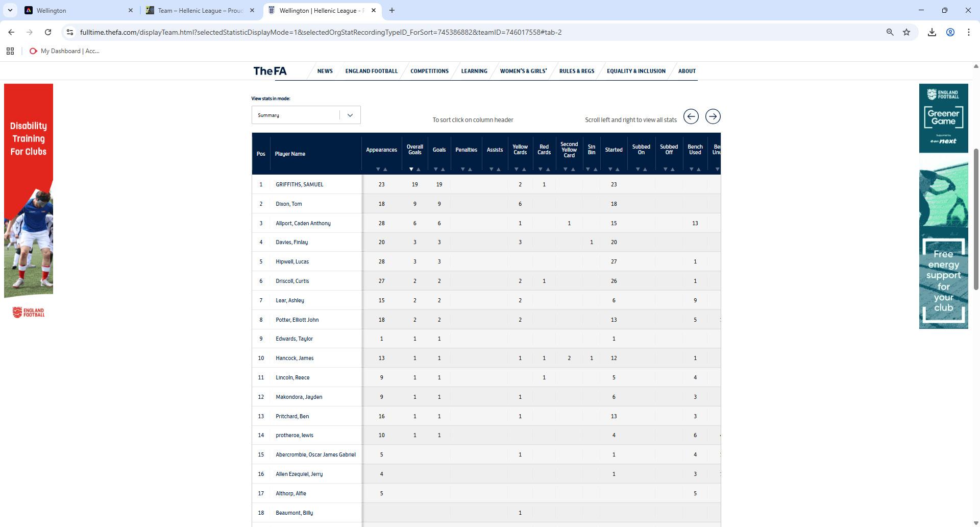Select Beaumont, Billy player row name
This screenshot has width=980, height=527.
pyautogui.click(x=294, y=513)
